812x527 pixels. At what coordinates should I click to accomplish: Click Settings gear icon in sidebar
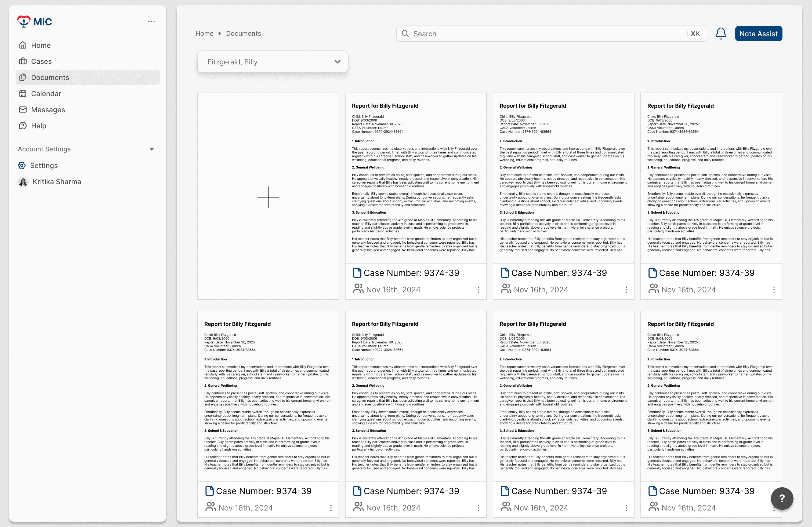(x=22, y=165)
